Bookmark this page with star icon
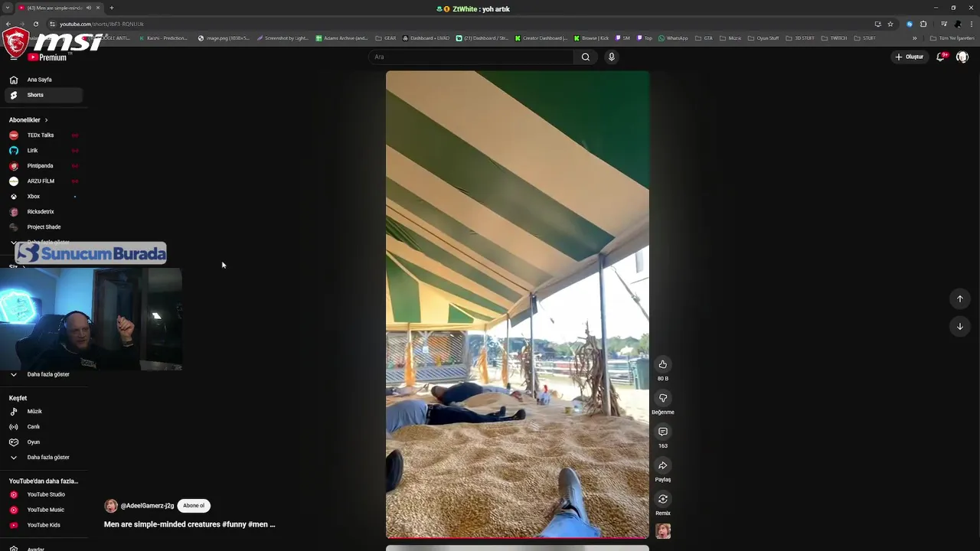 [x=890, y=24]
